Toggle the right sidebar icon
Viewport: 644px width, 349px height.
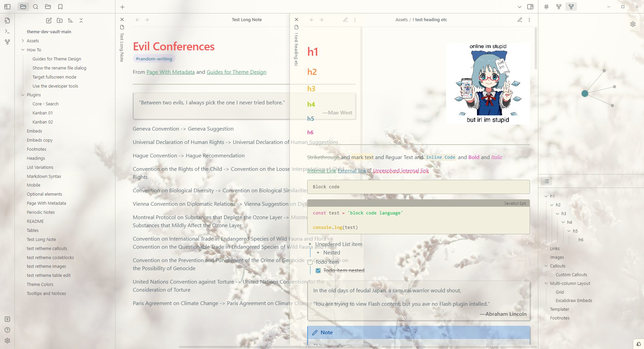(x=530, y=7)
